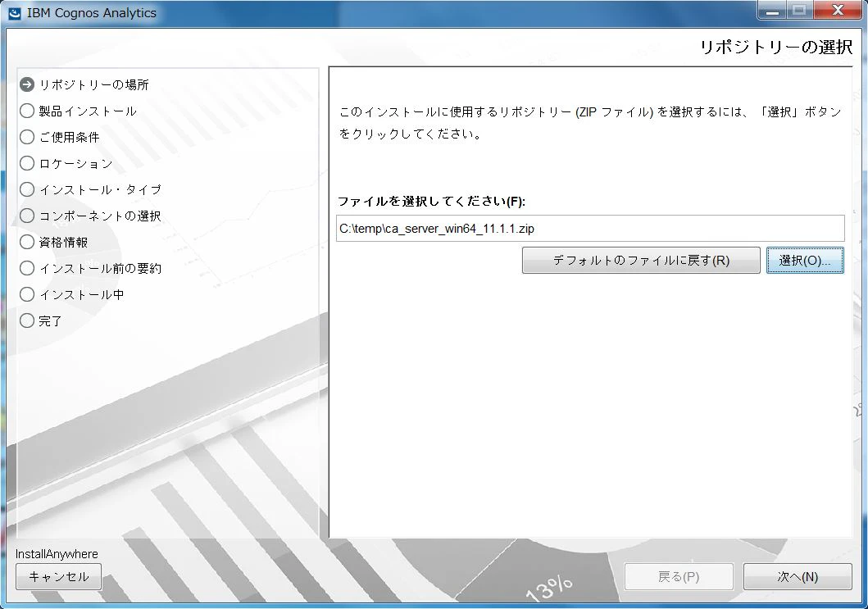868x609 pixels.
Task: Click the 完了 step label
Action: [x=50, y=320]
